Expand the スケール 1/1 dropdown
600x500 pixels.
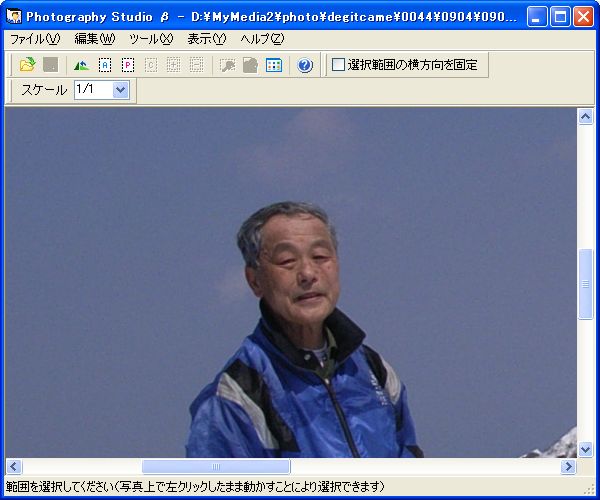121,90
